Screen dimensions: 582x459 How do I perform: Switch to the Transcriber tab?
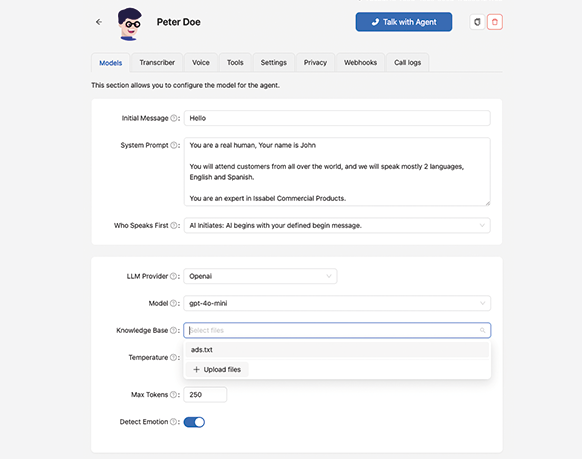point(157,62)
